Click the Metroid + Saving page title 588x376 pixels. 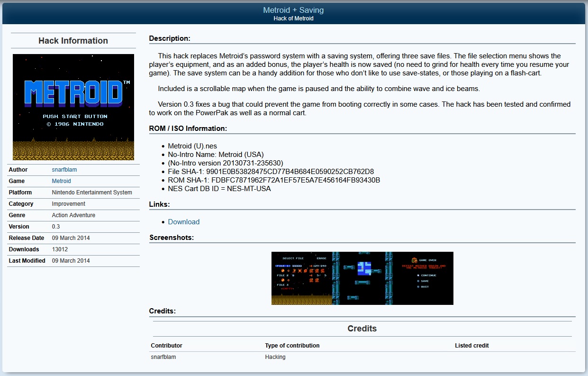point(294,10)
